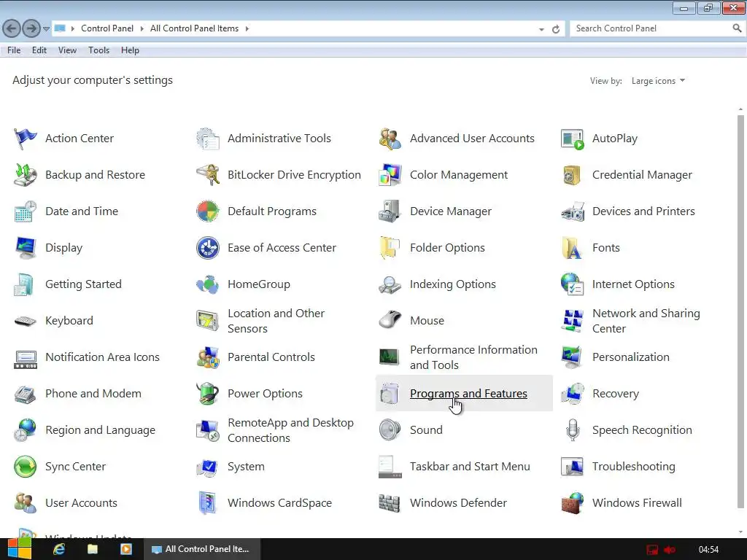Open Administrative Tools icon

point(208,139)
